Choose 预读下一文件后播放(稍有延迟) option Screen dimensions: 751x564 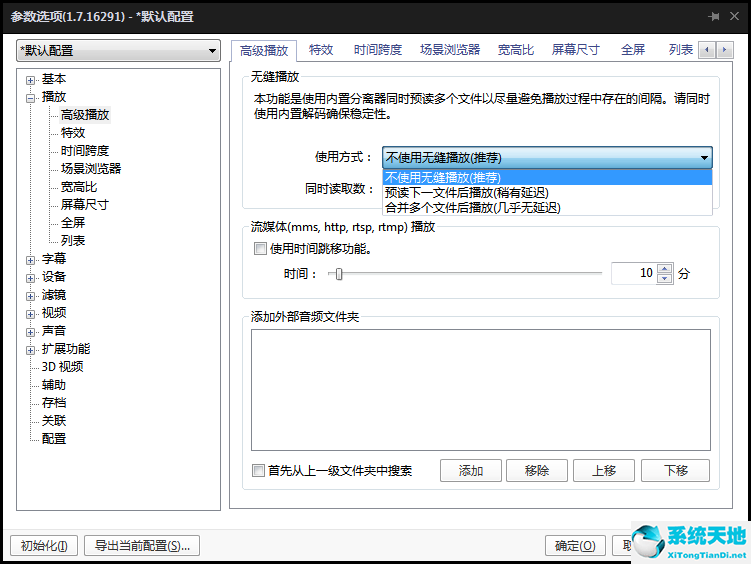point(466,192)
